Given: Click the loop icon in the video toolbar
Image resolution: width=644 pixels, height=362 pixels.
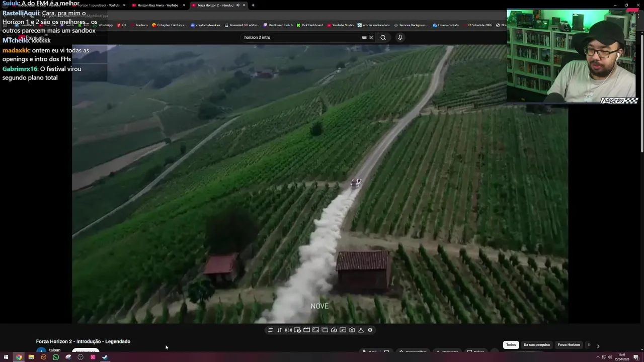Looking at the screenshot, I should 270,330.
